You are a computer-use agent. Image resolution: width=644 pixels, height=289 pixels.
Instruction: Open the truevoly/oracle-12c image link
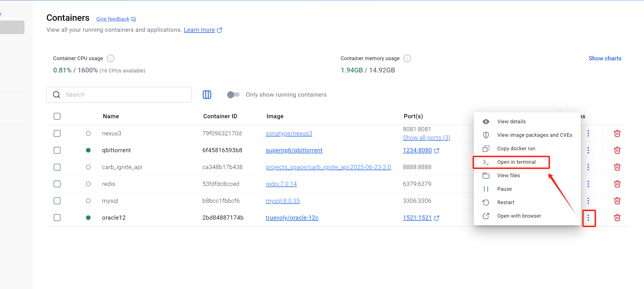pos(292,218)
